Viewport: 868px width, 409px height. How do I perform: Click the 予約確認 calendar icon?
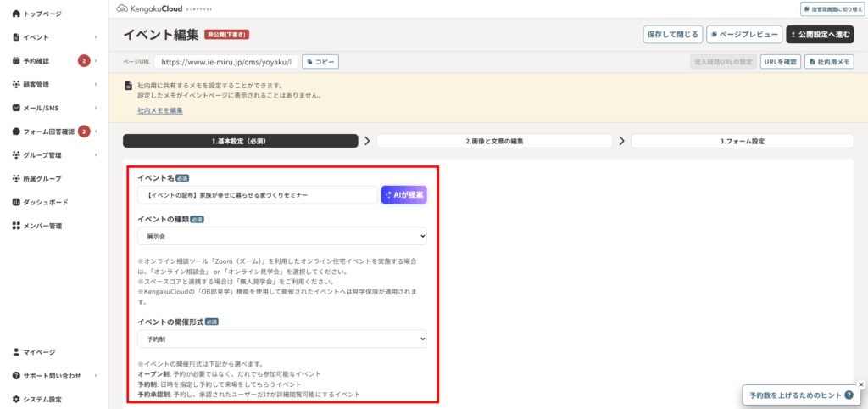pyautogui.click(x=16, y=61)
